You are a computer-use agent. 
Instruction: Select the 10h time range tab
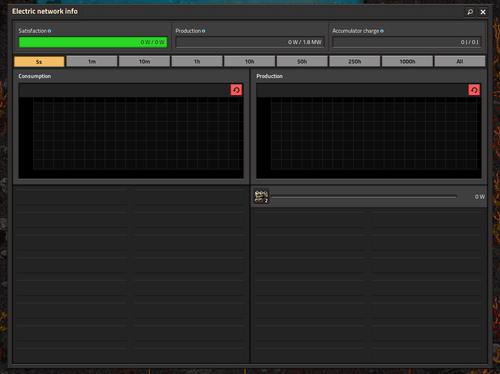(250, 62)
